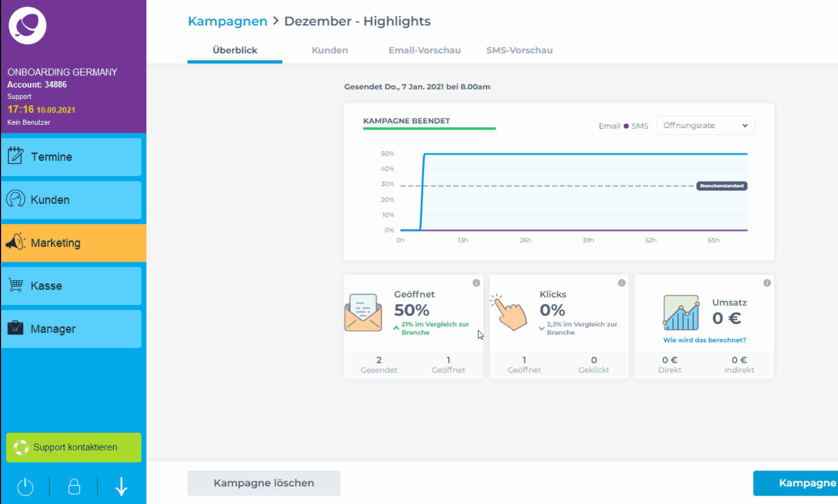This screenshot has height=504, width=838.
Task: Click 'Gesendet Do., 7 Jan. 2021' text
Action: tap(417, 86)
